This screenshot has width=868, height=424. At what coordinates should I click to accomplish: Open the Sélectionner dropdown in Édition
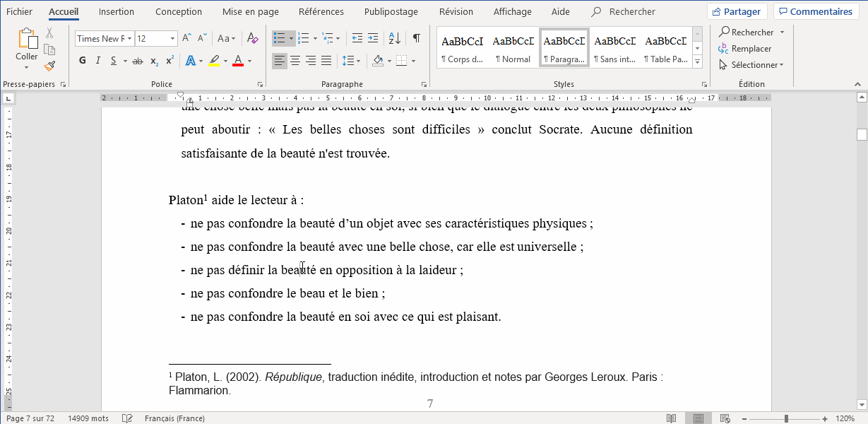point(751,65)
